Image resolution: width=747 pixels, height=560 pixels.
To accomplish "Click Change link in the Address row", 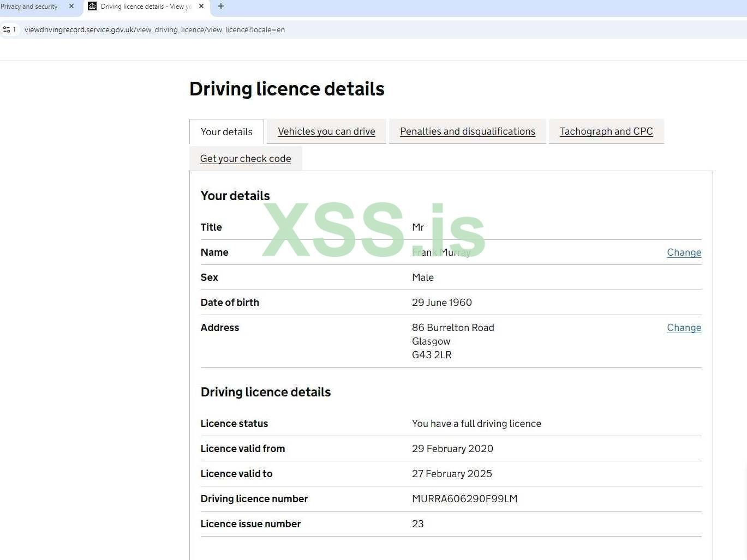I will point(684,328).
